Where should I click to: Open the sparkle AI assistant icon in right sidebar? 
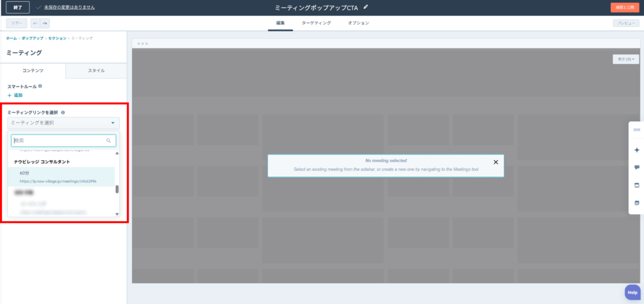tap(636, 150)
